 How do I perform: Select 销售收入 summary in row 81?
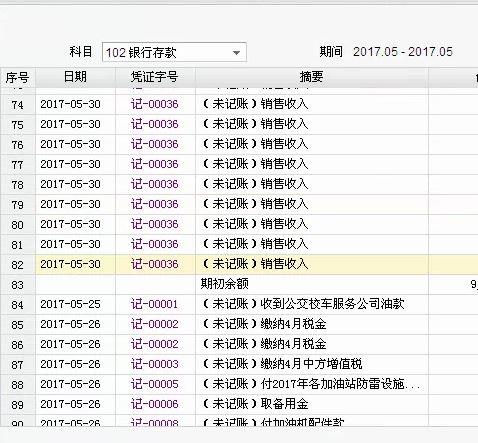(284, 244)
